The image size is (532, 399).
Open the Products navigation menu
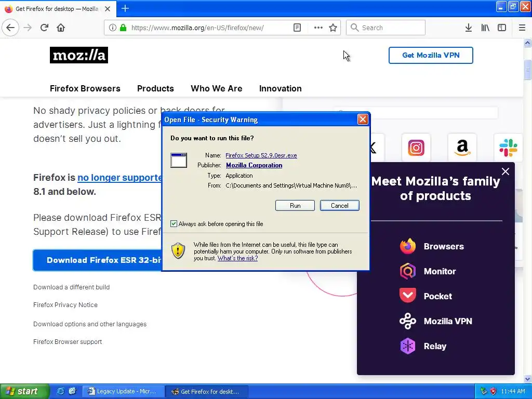pyautogui.click(x=155, y=88)
